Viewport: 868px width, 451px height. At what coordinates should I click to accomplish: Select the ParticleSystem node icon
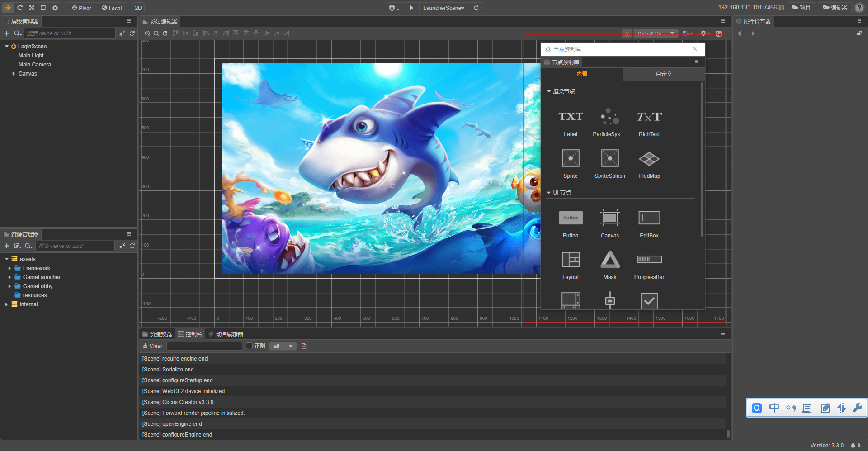tap(609, 117)
